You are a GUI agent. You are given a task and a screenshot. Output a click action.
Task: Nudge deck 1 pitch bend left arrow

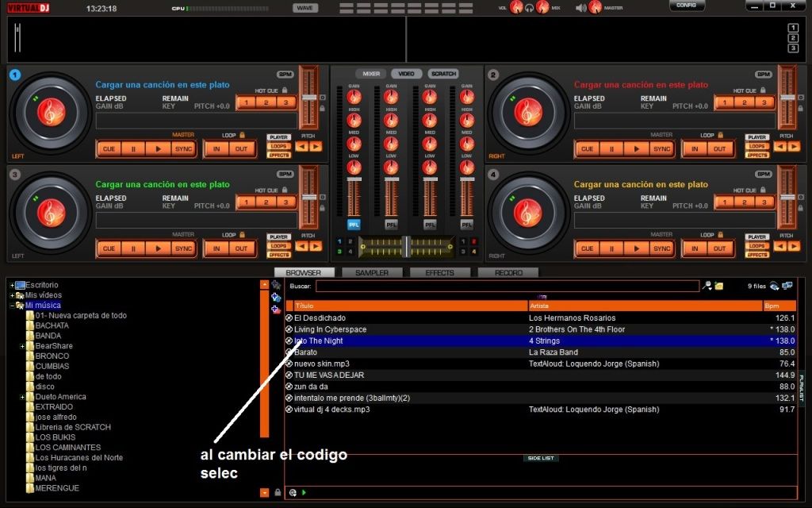pyautogui.click(x=301, y=147)
